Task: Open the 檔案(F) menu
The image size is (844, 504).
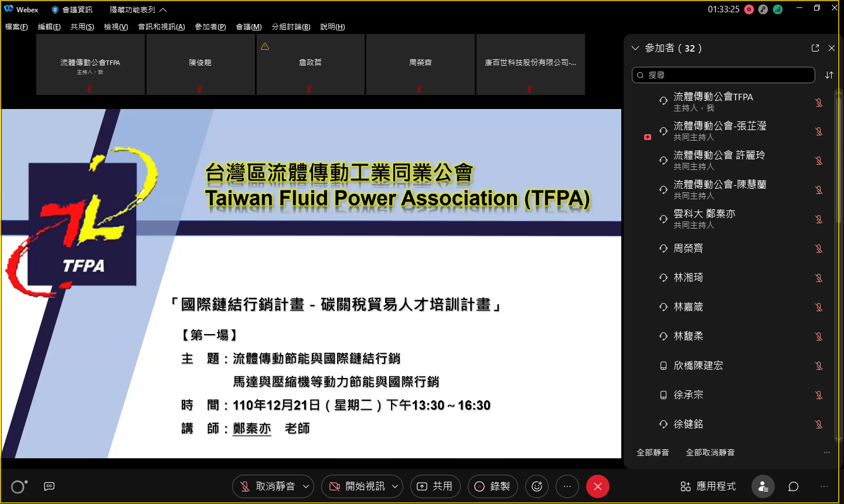Action: point(16,27)
